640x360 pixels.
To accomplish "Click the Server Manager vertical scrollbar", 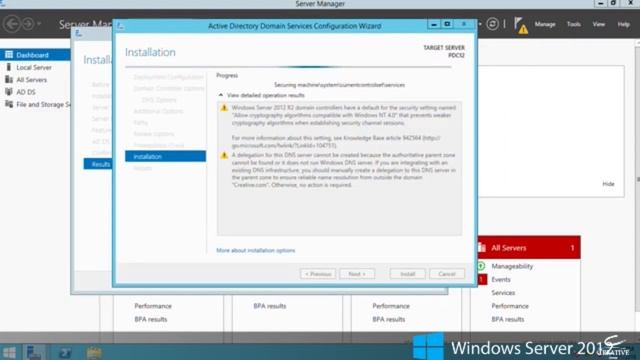I will coord(638,180).
